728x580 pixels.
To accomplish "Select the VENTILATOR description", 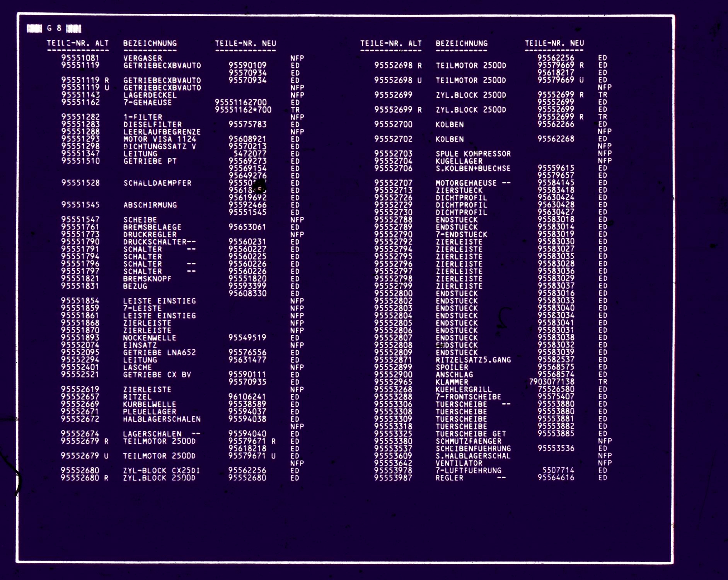I will point(459,463).
